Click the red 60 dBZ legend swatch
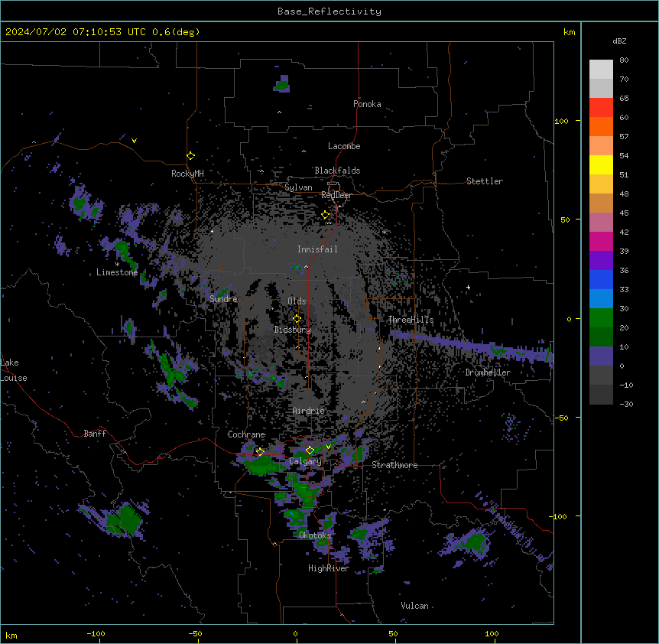659x644 pixels. tap(601, 108)
